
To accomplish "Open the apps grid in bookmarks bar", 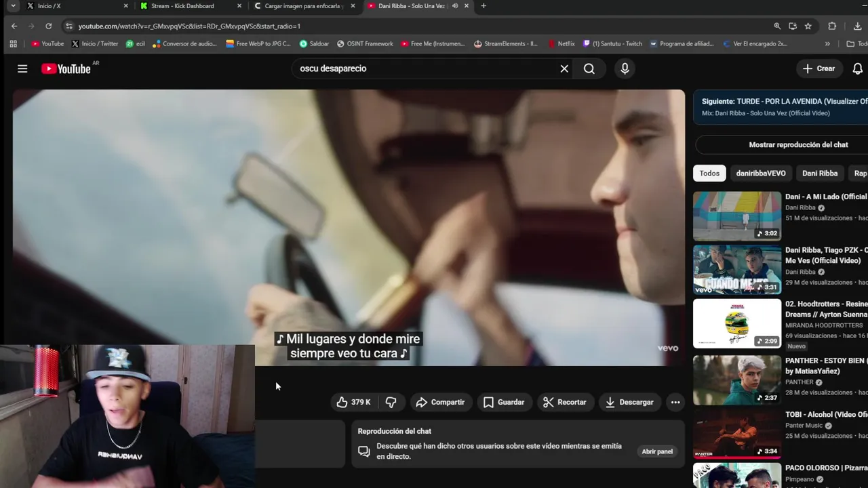I will click(13, 43).
